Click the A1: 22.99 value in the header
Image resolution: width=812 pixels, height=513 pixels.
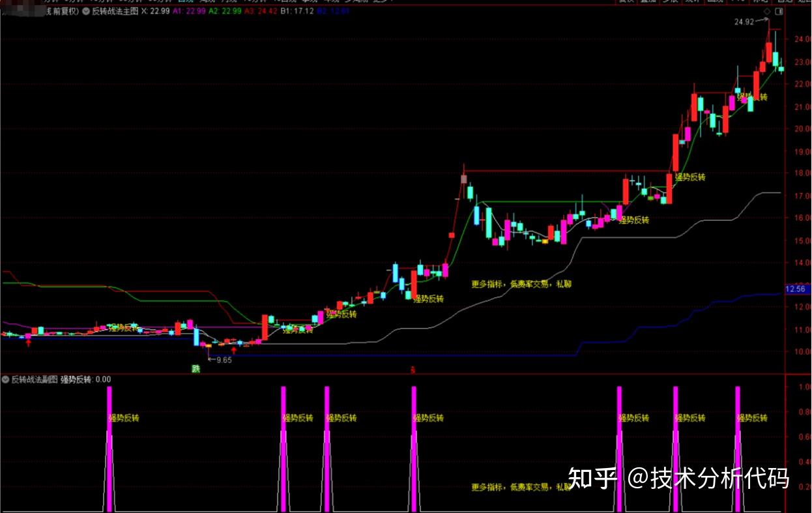(x=189, y=11)
